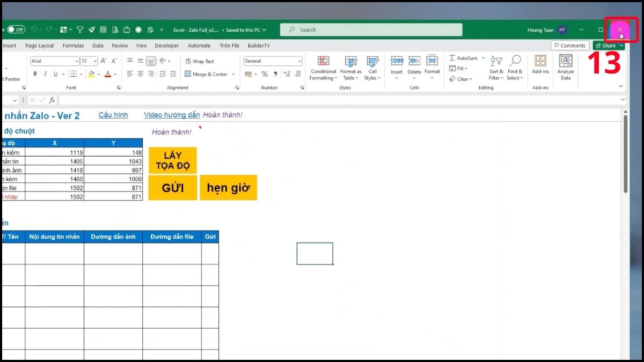Image resolution: width=644 pixels, height=362 pixels.
Task: Click the Percent Style icon
Action: click(x=265, y=74)
